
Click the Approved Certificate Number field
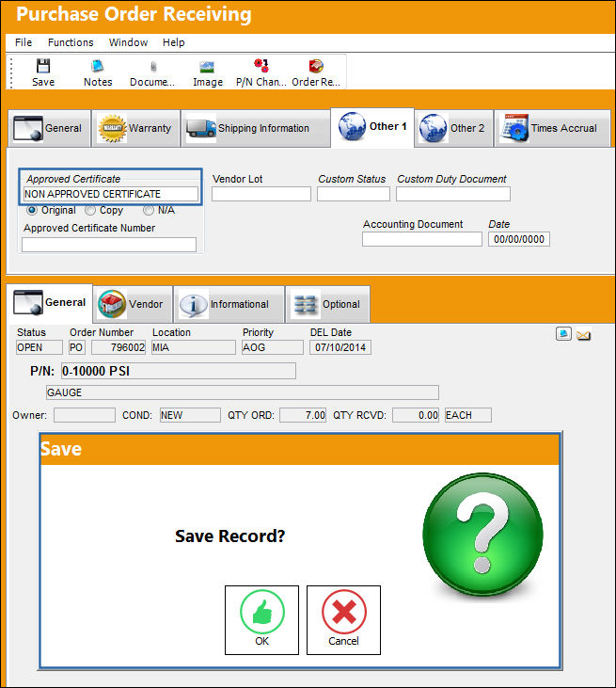click(109, 245)
